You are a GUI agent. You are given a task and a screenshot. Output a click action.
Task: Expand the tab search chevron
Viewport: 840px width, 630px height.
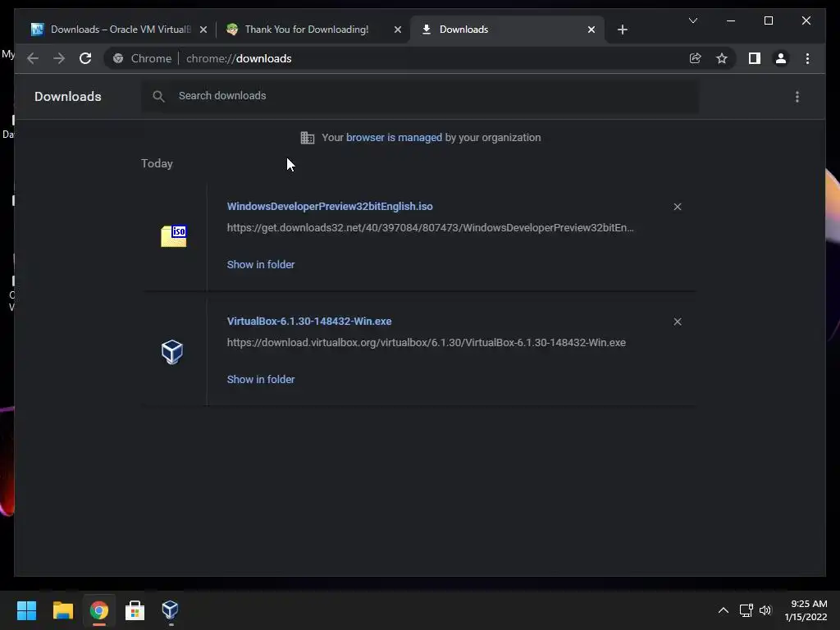[692, 21]
